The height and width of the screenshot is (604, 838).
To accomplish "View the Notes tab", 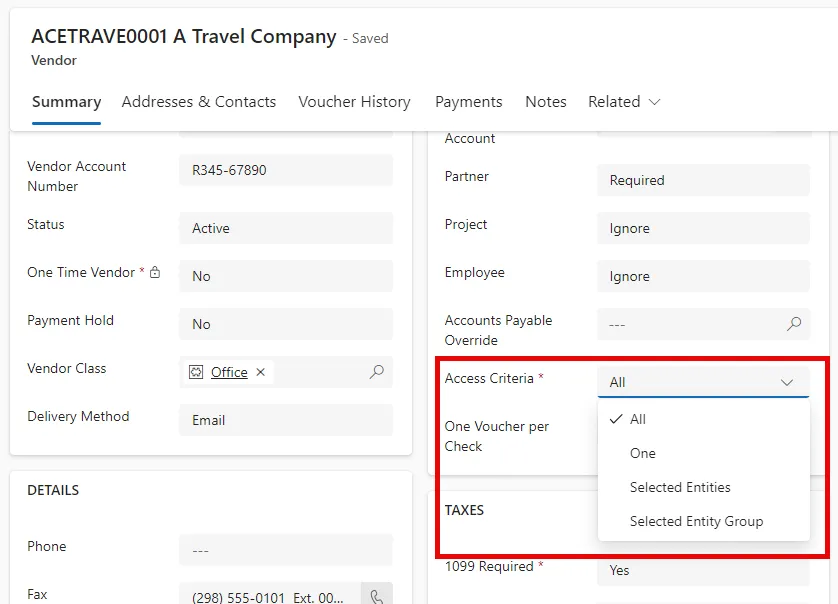I will (x=546, y=102).
